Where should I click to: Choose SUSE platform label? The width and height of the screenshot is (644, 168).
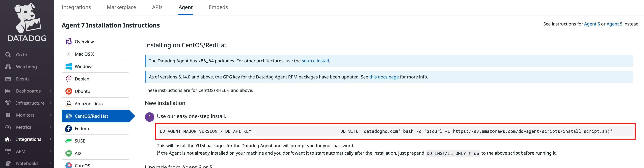pyautogui.click(x=80, y=141)
